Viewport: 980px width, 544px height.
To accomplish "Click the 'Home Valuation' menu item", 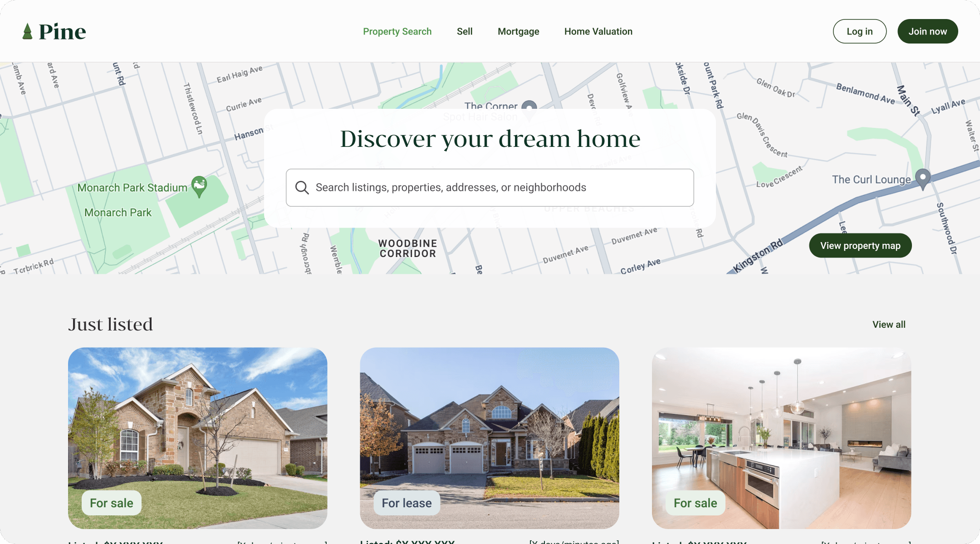I will [598, 31].
